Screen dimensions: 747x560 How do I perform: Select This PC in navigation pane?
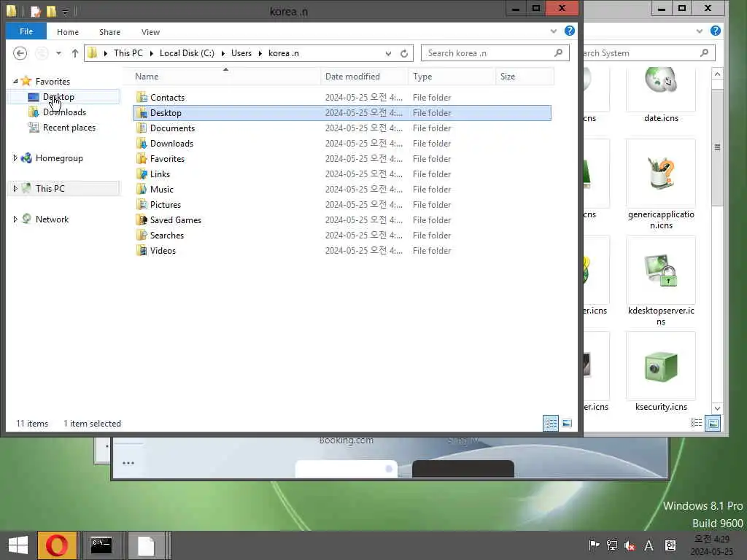point(50,188)
